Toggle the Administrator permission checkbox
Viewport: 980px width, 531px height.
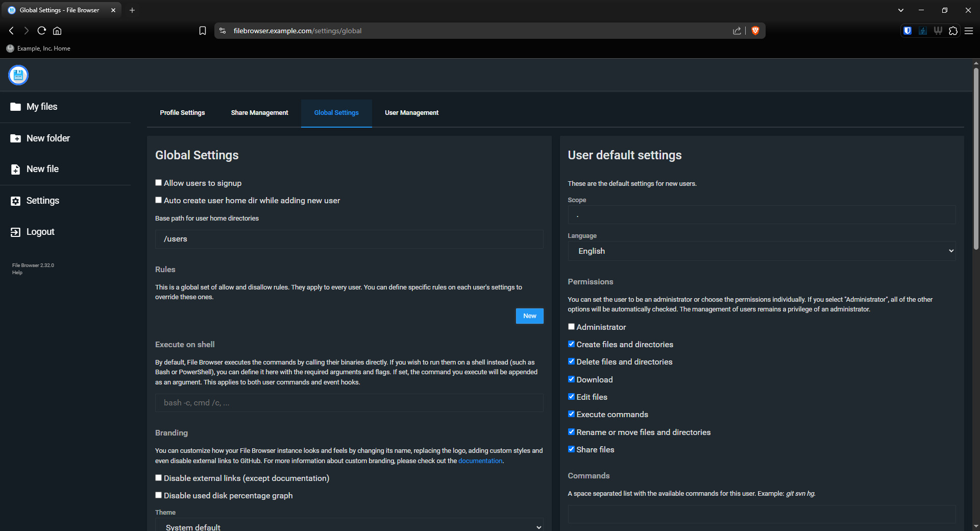pyautogui.click(x=571, y=327)
